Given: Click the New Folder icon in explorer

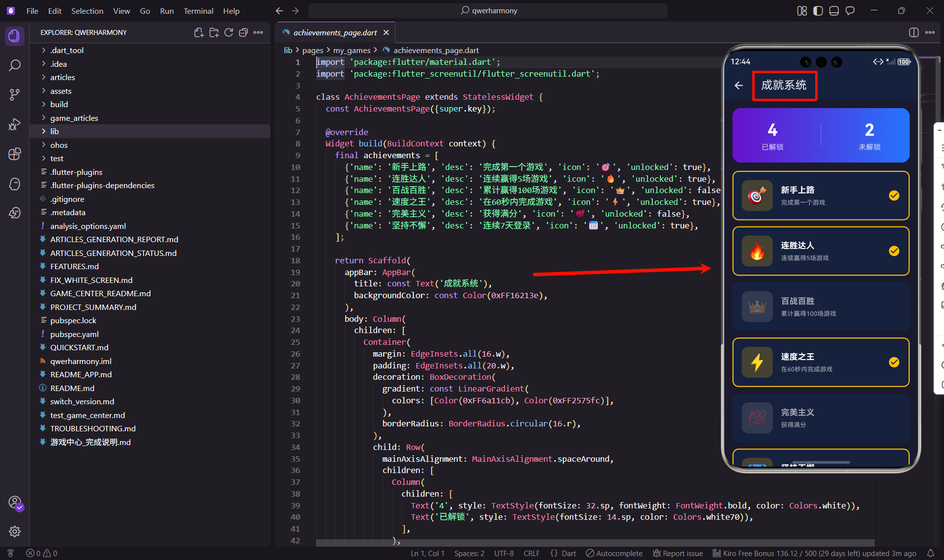Looking at the screenshot, I should [x=214, y=32].
